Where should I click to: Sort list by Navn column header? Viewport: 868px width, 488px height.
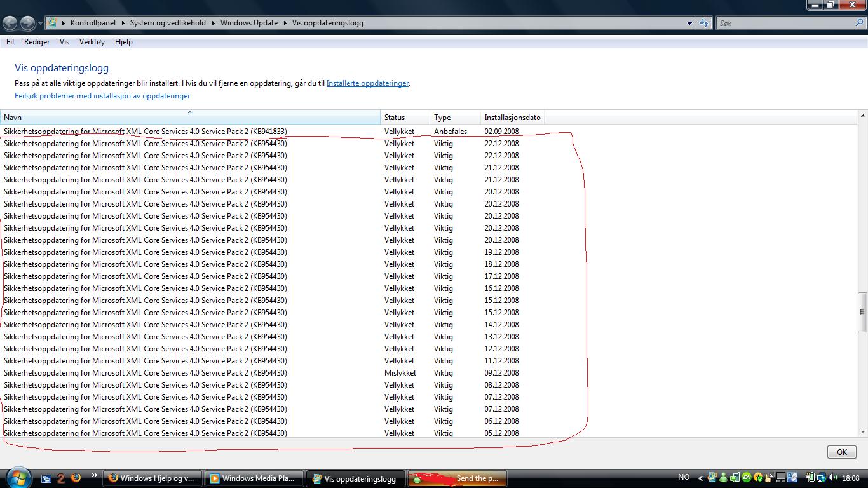point(190,118)
